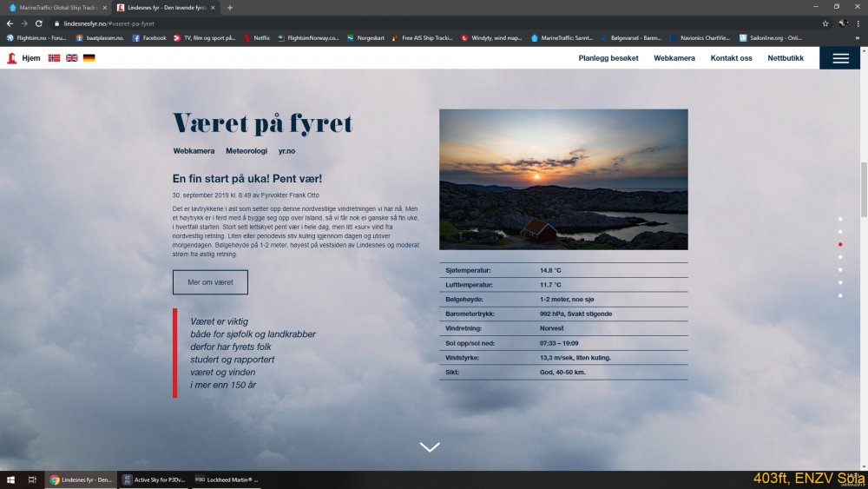Click the address bar URL field
This screenshot has height=489, width=868.
click(x=431, y=23)
